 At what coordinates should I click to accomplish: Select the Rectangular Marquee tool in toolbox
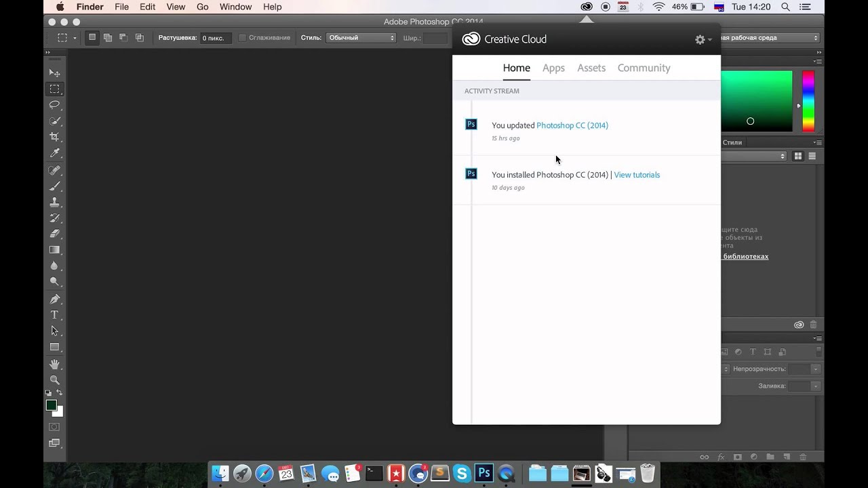[55, 89]
